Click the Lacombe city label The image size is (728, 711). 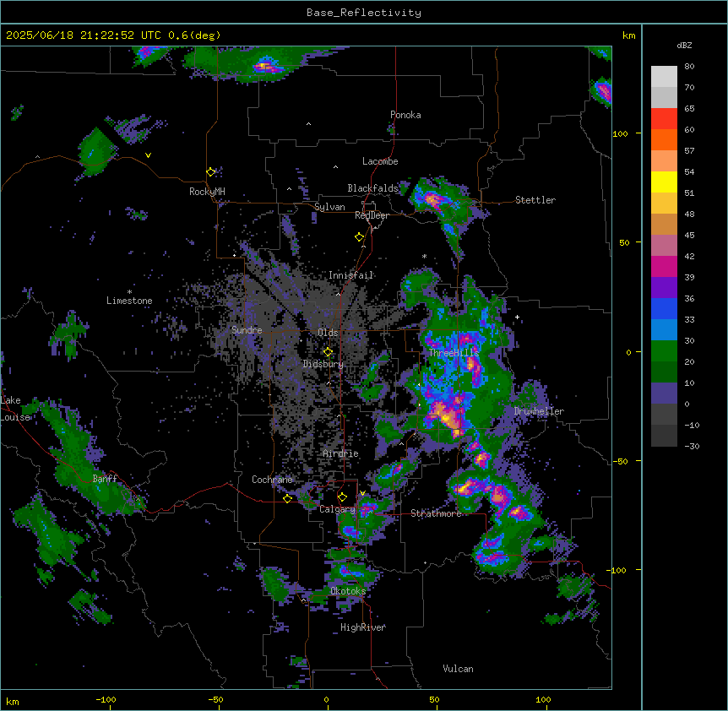pyautogui.click(x=380, y=161)
